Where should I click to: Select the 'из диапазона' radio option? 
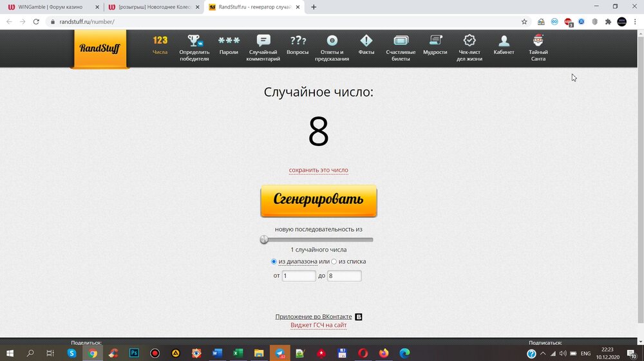coord(274,262)
